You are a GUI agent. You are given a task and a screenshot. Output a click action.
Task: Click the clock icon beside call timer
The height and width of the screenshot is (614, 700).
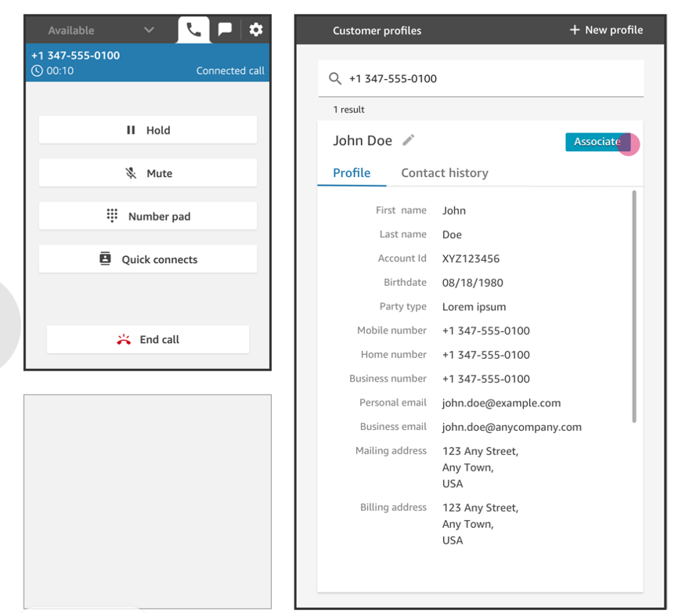pos(37,70)
